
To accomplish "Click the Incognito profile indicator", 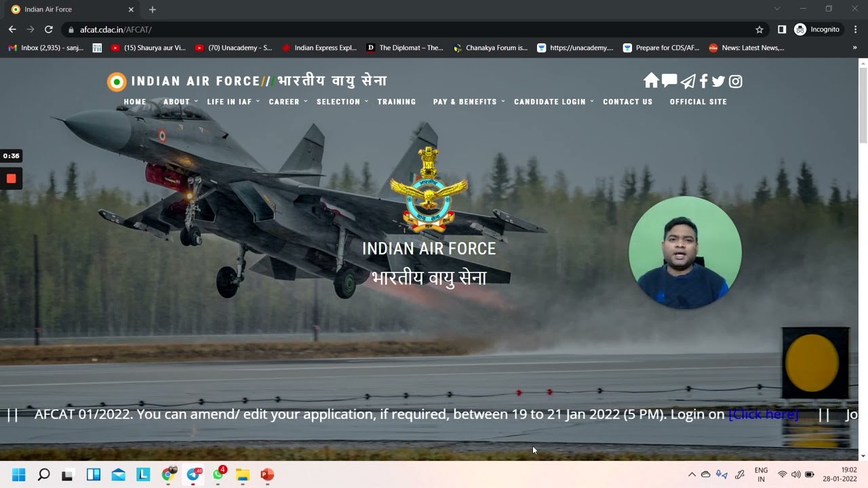I will (817, 29).
